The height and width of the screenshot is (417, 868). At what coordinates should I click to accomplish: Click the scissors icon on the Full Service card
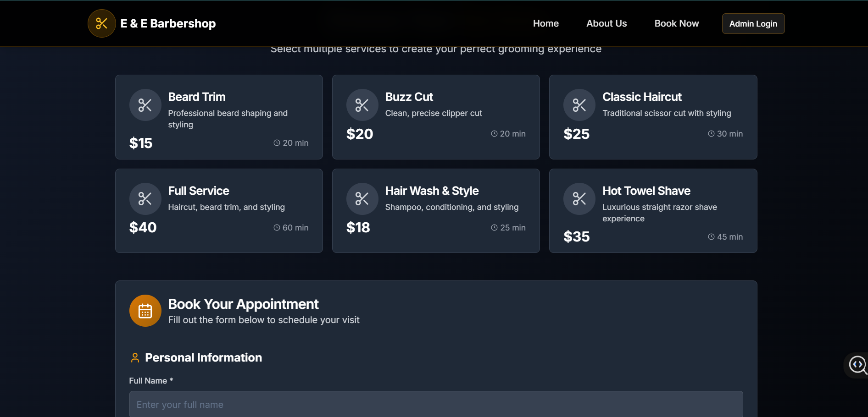(x=145, y=199)
